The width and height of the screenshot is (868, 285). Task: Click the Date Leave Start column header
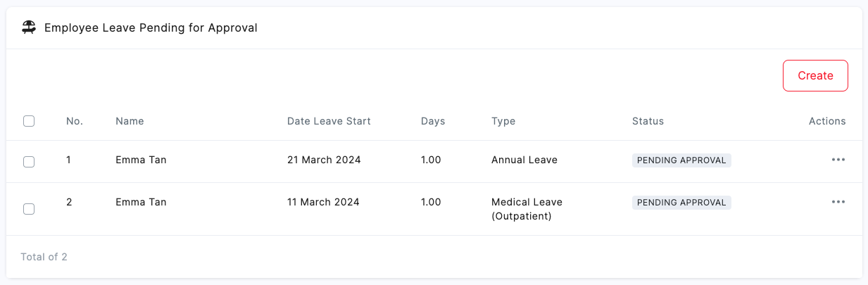(x=329, y=121)
